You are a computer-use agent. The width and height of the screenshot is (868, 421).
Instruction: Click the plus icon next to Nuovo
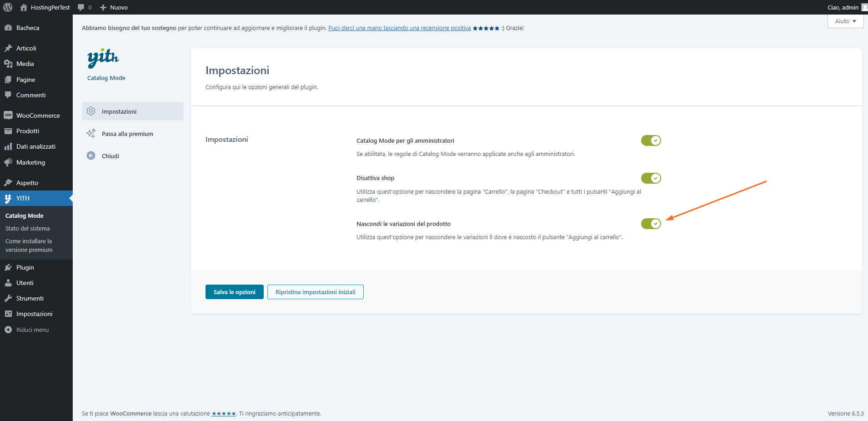tap(103, 7)
